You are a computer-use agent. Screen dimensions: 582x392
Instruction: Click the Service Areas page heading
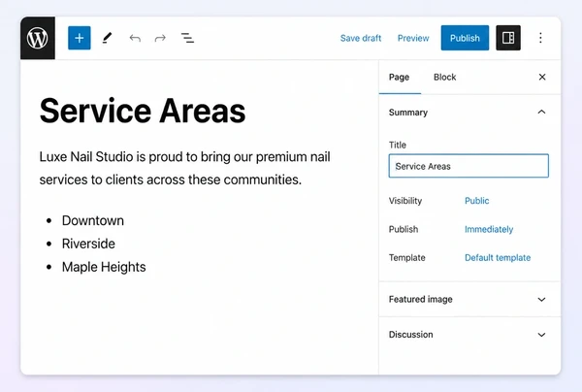(x=143, y=111)
